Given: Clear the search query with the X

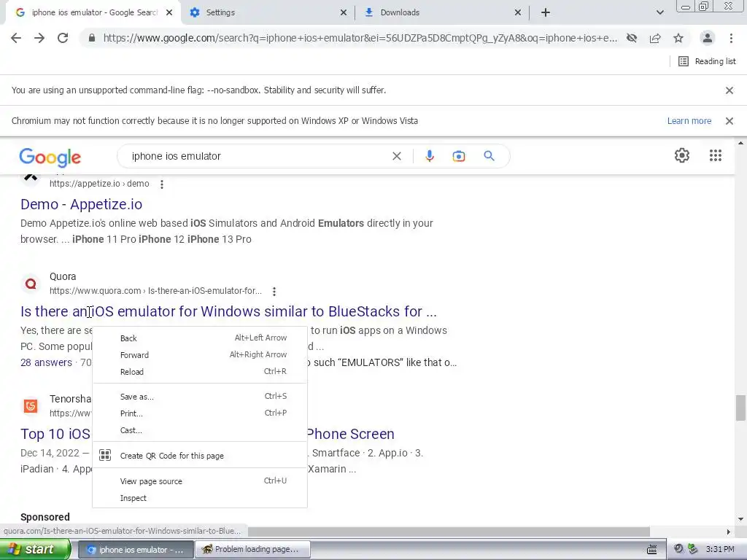Looking at the screenshot, I should tap(397, 156).
